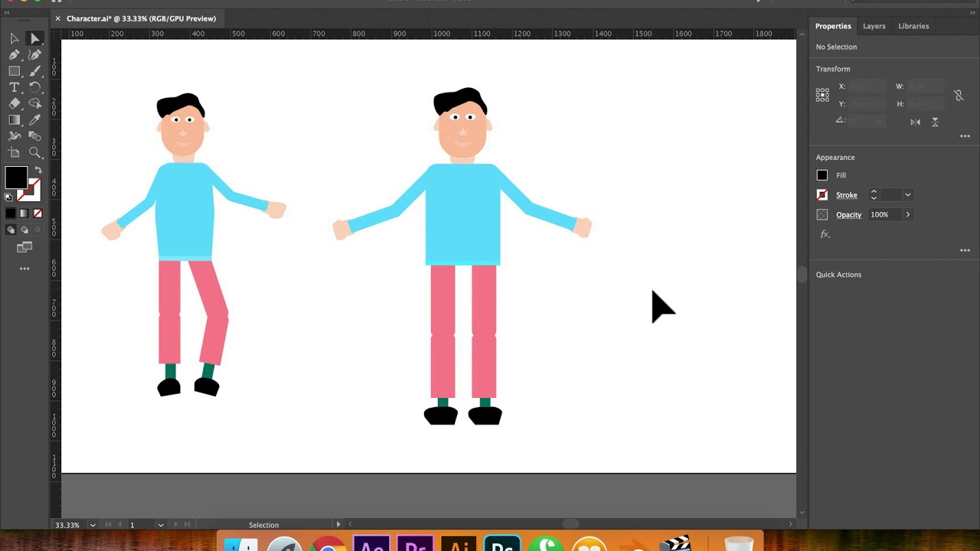Open the zoom level dropdown
Image resolution: width=980 pixels, height=551 pixels.
pos(93,525)
